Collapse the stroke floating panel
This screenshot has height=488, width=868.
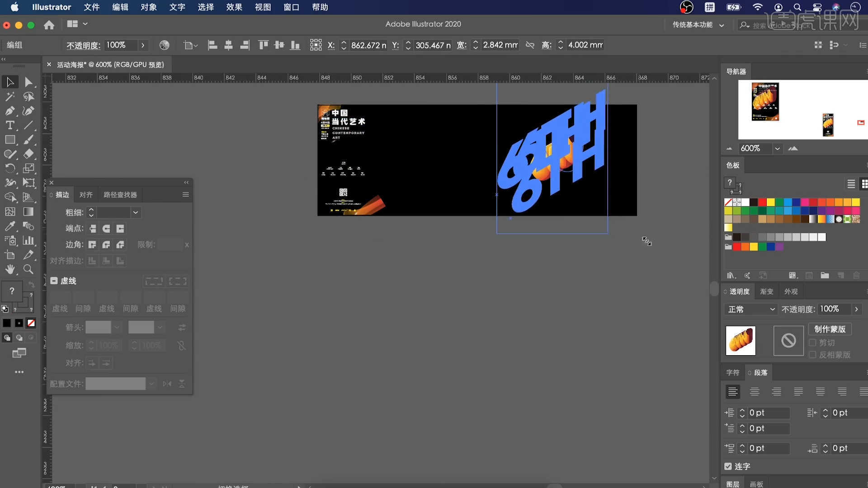point(186,182)
